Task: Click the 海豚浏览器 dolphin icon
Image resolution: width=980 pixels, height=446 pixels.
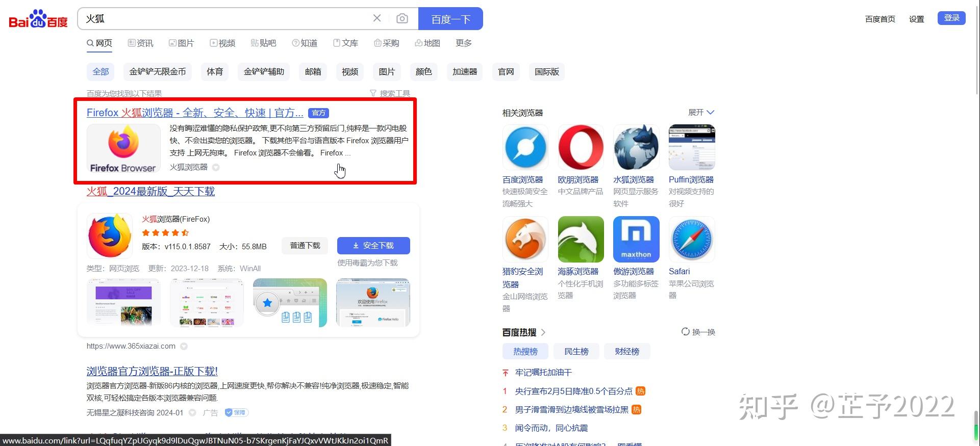Action: tap(581, 239)
